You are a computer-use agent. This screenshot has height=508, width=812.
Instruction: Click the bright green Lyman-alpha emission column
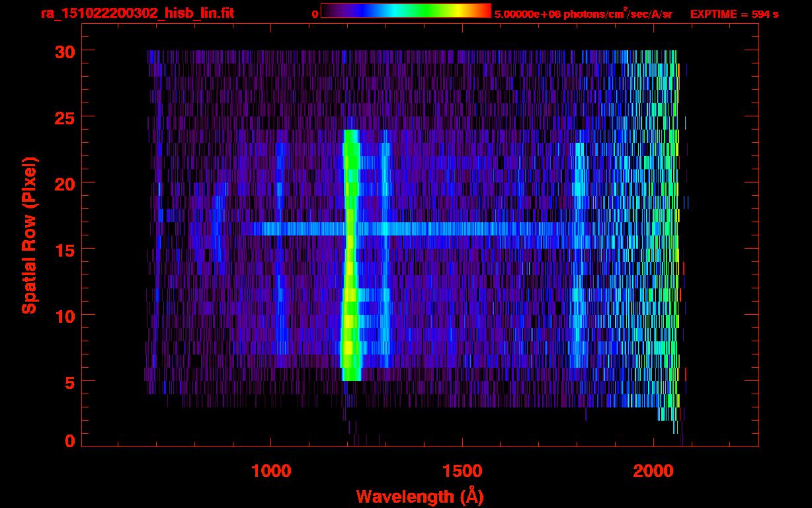(x=350, y=255)
